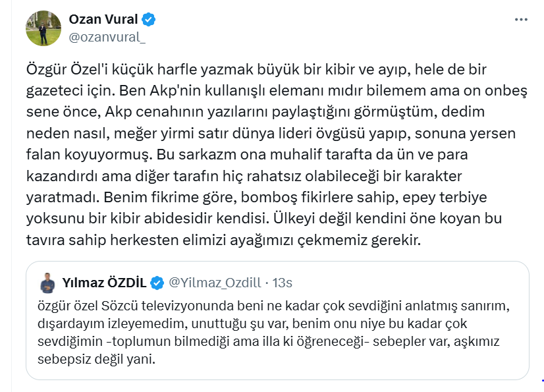The width and height of the screenshot is (544, 392).
Task: Open the @Yilmaz_Ozdill handle
Action: click(215, 283)
